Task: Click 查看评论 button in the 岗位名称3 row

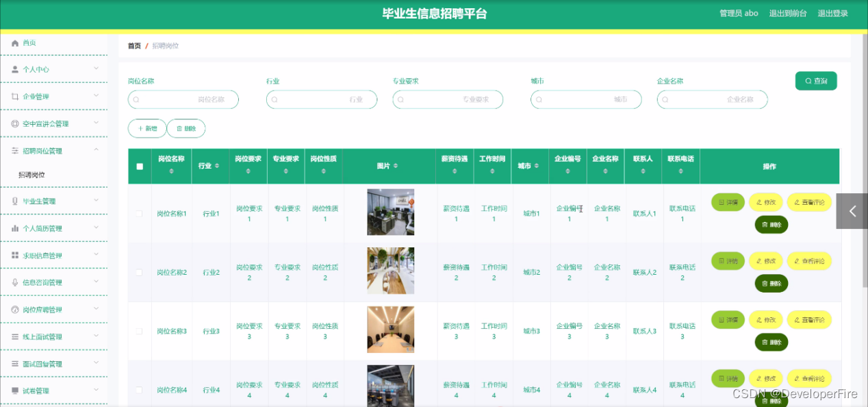Action: click(x=809, y=319)
